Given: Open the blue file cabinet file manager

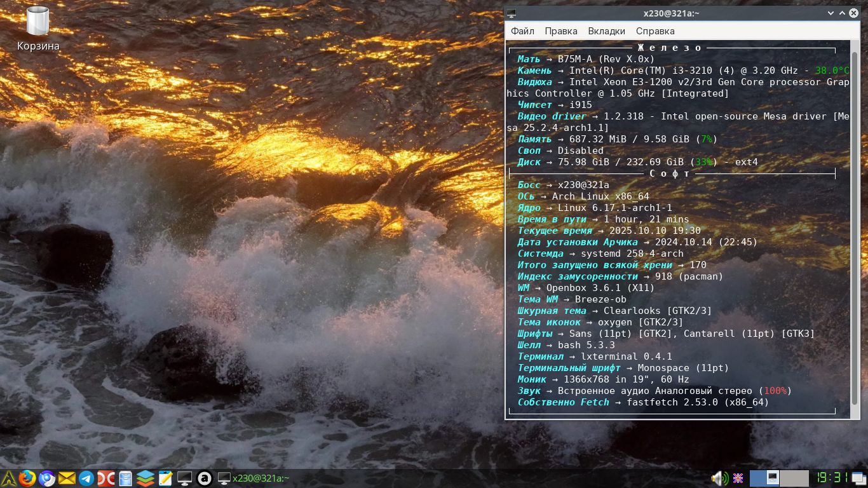Looking at the screenshot, I should pos(125,478).
